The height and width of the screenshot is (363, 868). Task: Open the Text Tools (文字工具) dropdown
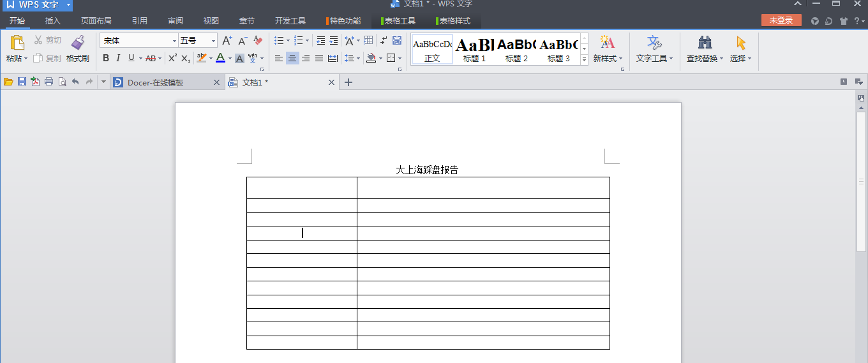655,59
